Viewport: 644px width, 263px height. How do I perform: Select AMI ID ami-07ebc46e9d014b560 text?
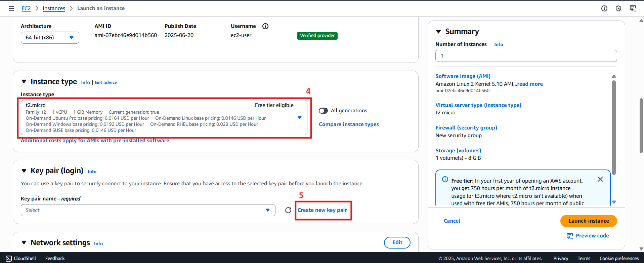(126, 35)
